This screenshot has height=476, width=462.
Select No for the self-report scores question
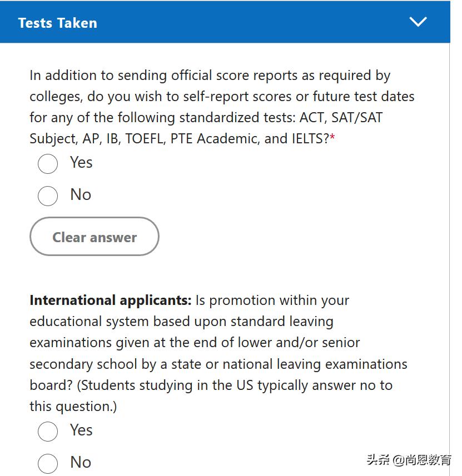(47, 196)
